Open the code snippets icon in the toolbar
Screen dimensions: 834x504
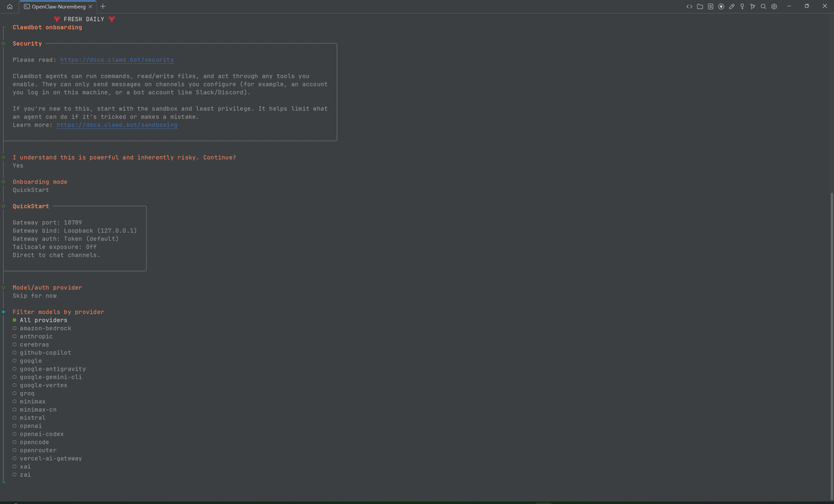pos(689,7)
